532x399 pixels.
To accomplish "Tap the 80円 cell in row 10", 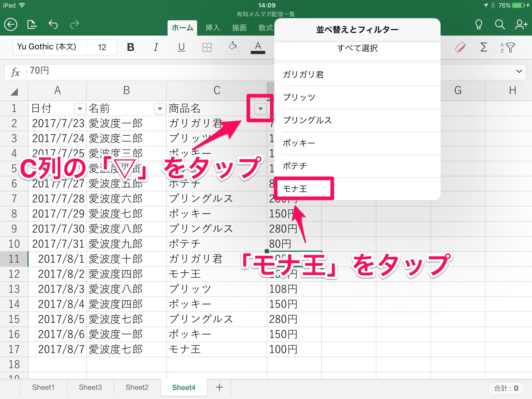I will pyautogui.click(x=294, y=244).
